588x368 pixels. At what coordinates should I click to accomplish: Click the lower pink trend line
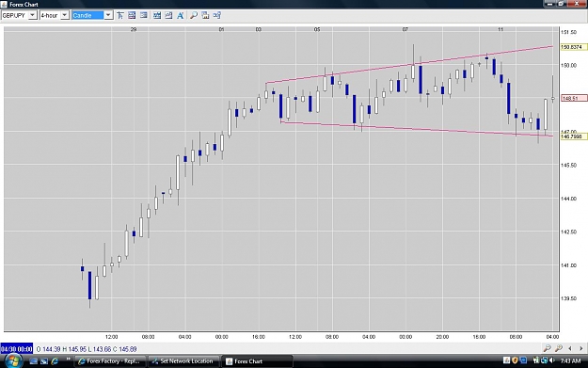tap(417, 129)
